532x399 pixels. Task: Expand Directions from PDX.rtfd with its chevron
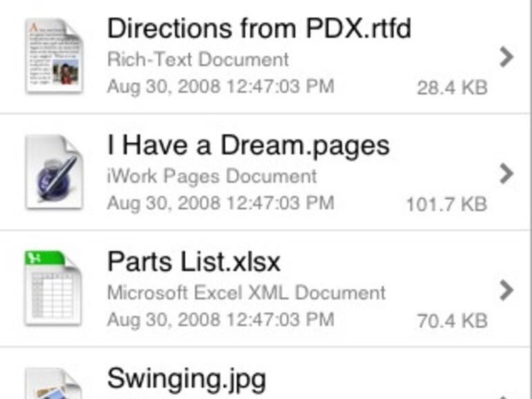click(506, 57)
